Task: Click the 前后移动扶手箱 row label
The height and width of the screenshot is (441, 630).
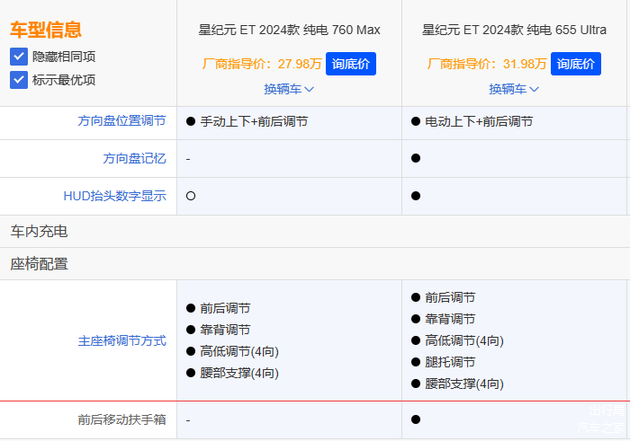Action: pyautogui.click(x=121, y=420)
